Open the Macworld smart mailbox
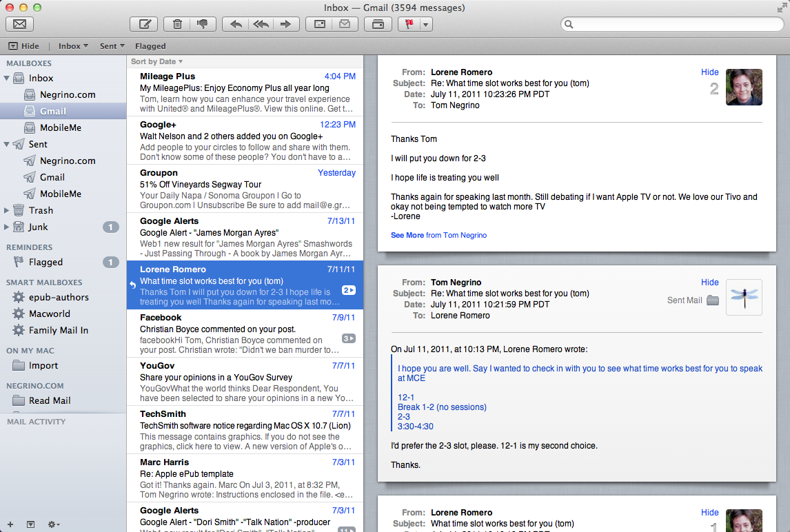 pos(63,314)
